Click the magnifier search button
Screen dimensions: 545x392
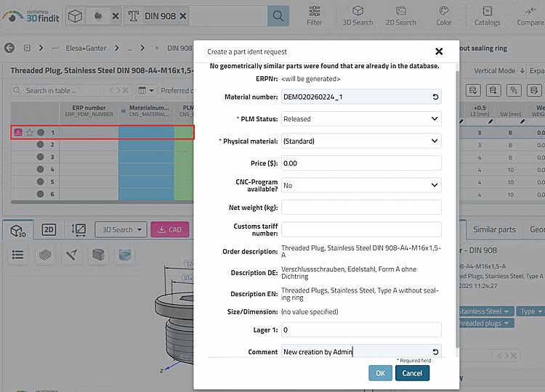pyautogui.click(x=278, y=16)
